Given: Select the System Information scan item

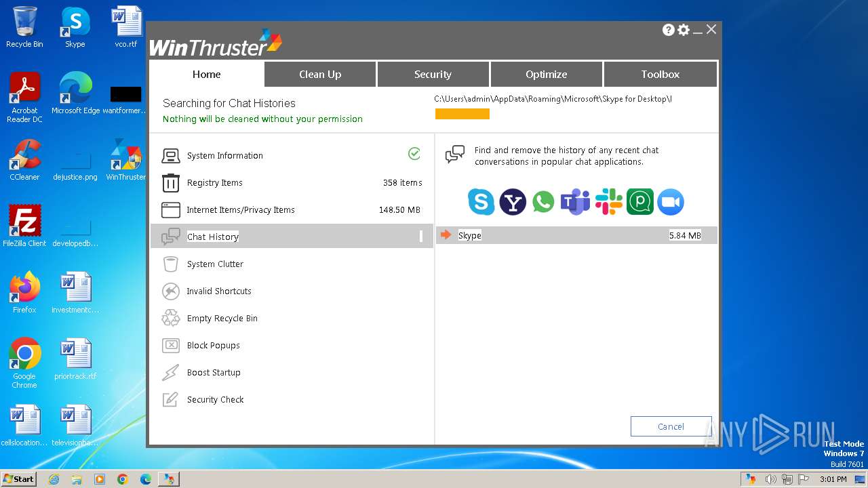Looking at the screenshot, I should click(x=292, y=156).
